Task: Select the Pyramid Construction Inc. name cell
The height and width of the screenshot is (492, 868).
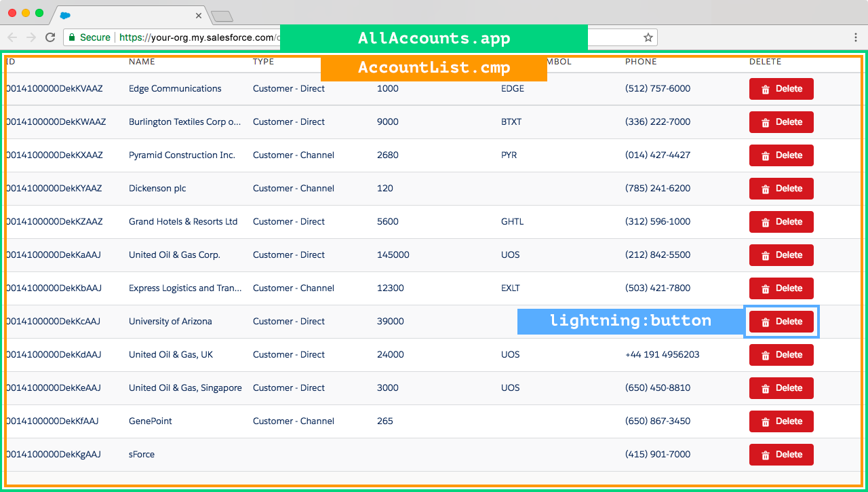Action: click(182, 155)
